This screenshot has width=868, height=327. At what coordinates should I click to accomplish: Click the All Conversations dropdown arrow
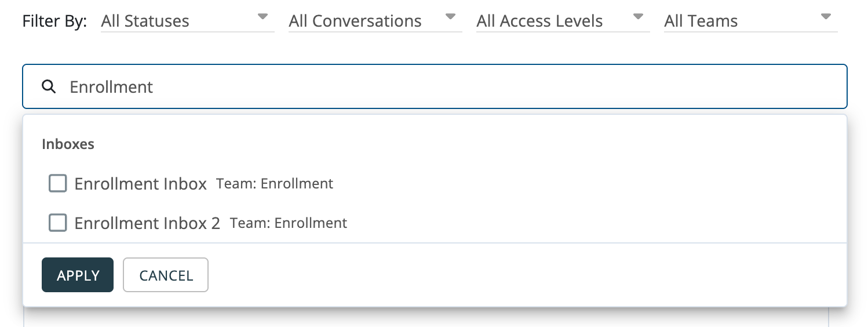450,17
